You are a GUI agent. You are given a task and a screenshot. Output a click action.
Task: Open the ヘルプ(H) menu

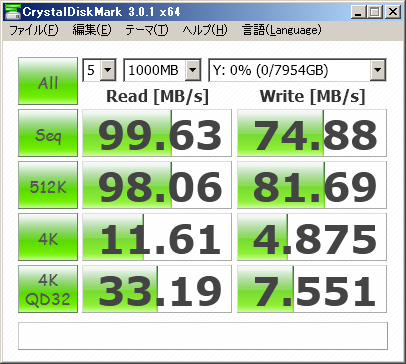(205, 30)
